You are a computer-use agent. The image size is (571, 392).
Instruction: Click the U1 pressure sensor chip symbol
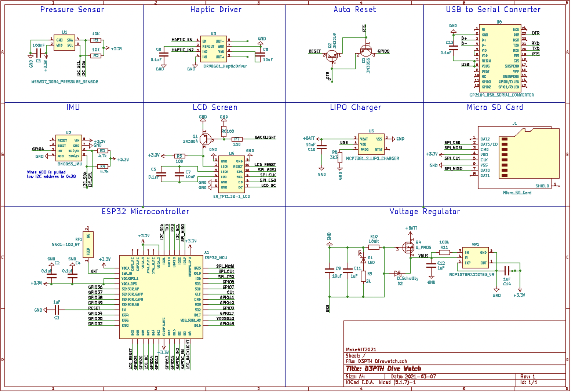[64, 43]
